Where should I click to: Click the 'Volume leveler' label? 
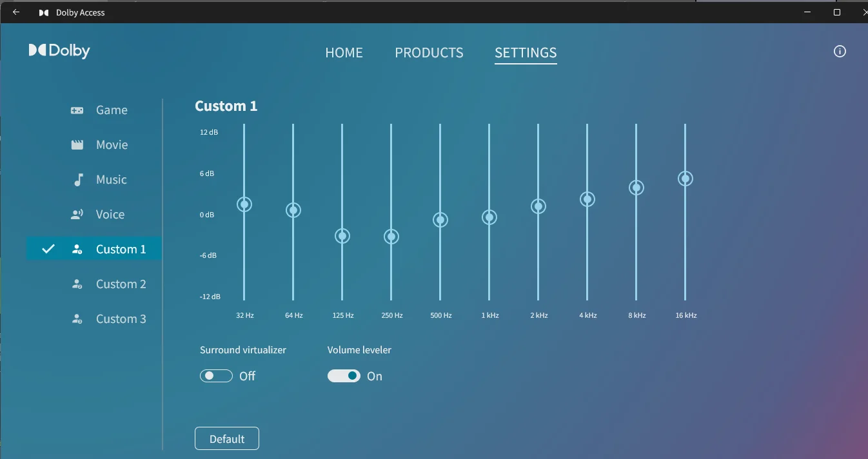click(359, 350)
